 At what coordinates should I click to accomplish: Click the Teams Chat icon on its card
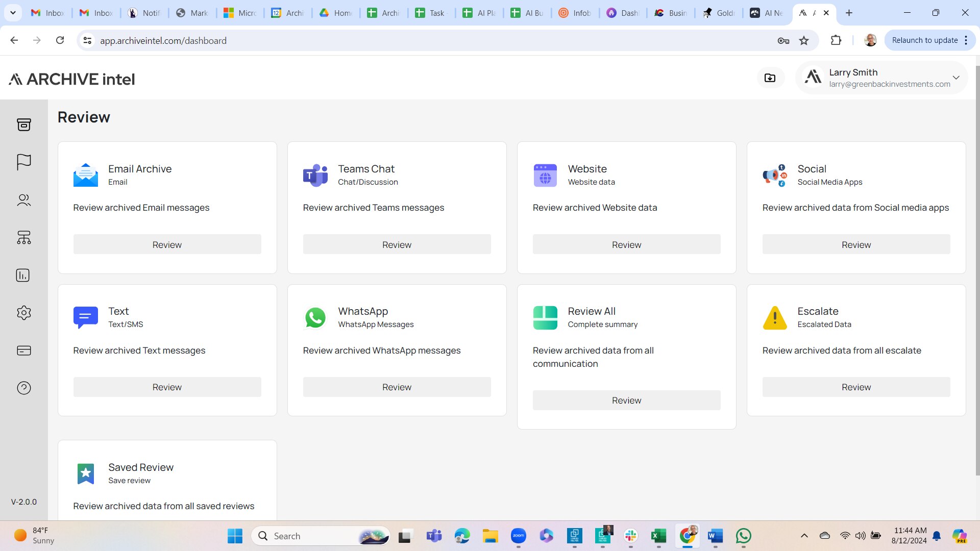tap(315, 175)
